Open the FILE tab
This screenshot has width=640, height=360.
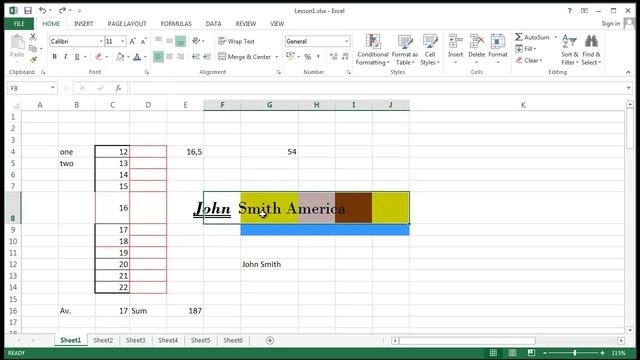click(19, 24)
